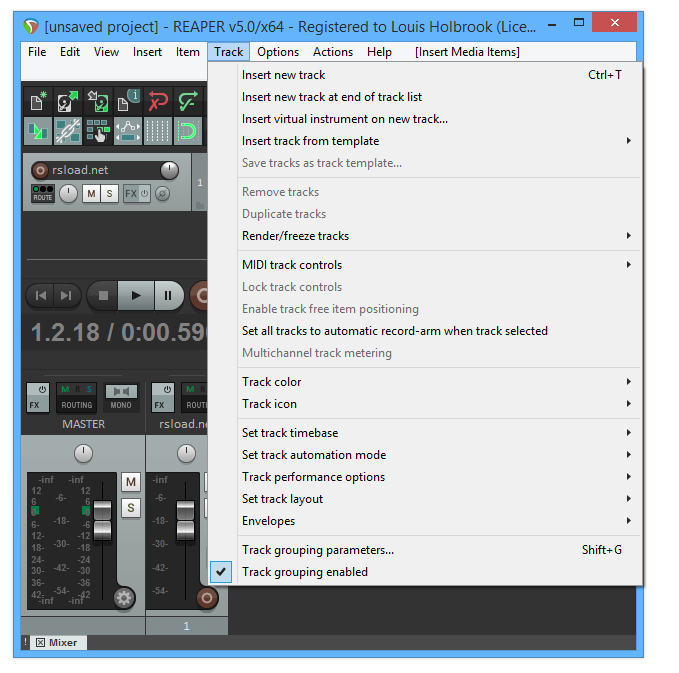Click track 1 pan knob beside ROUTE
The height and width of the screenshot is (673, 679).
click(x=68, y=194)
